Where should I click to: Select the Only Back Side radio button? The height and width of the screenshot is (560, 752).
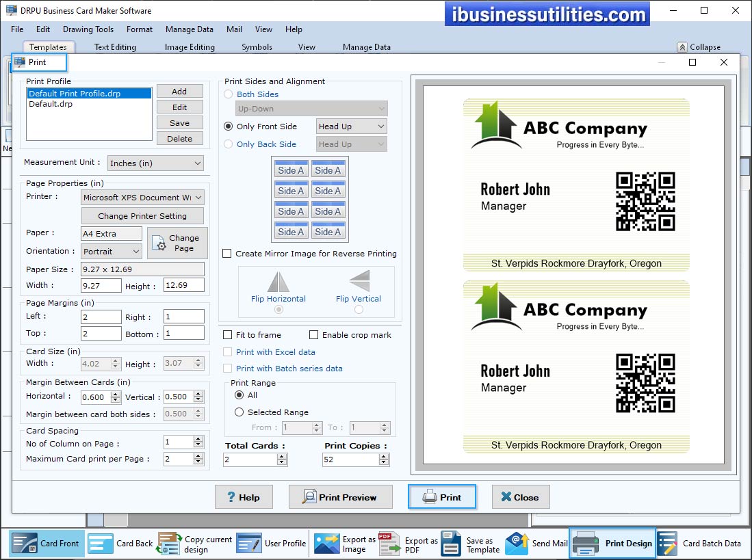coord(228,144)
